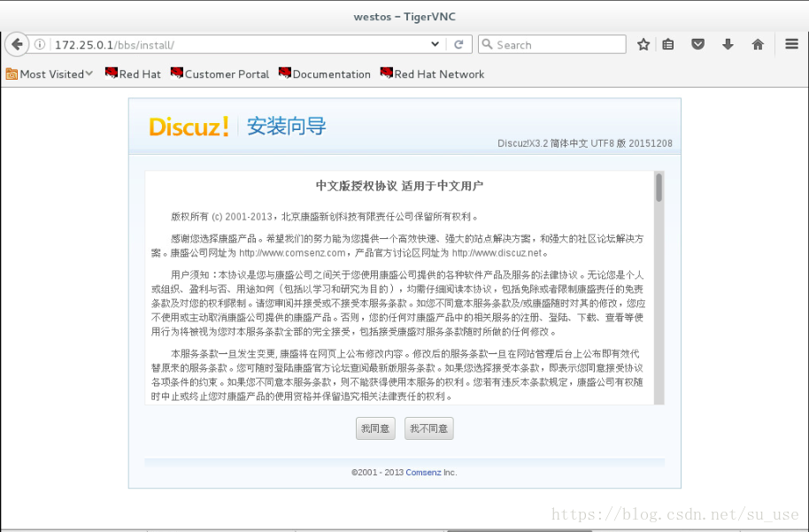Follow the Comsenz footer link

[423, 472]
